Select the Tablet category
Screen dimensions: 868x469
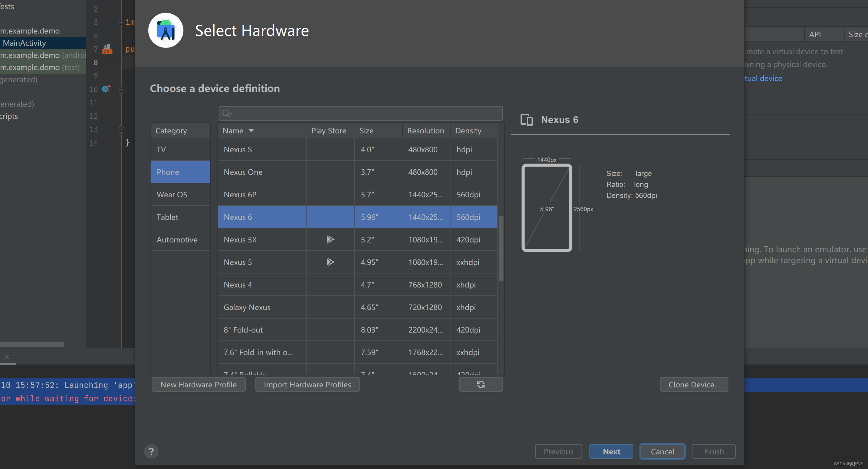167,217
